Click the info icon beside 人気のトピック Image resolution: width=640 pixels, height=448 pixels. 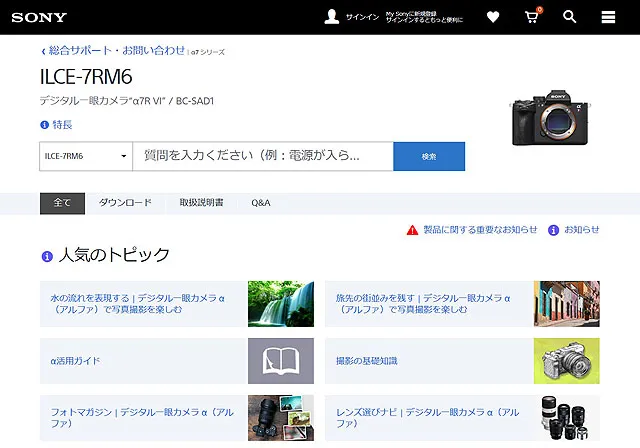click(47, 257)
